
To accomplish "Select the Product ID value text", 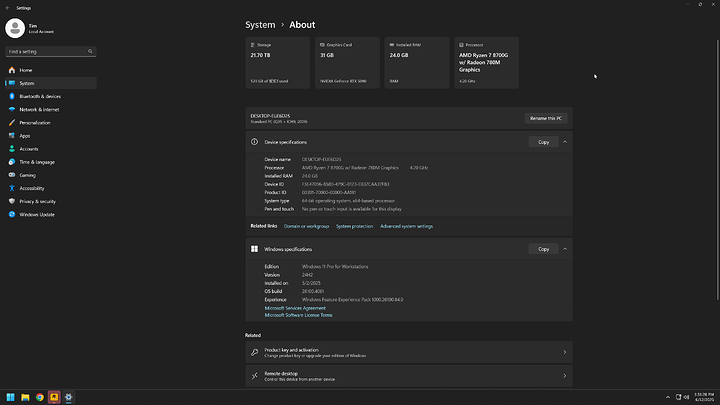I will click(x=329, y=192).
